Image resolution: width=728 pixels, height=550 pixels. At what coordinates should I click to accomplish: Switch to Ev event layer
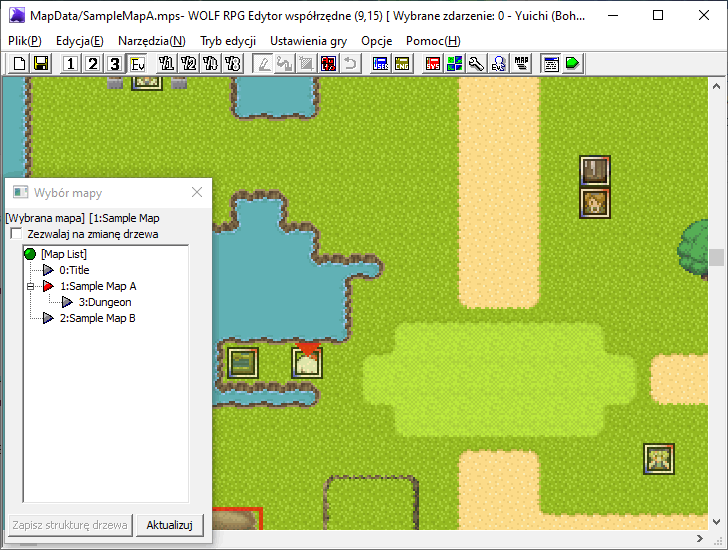(137, 64)
